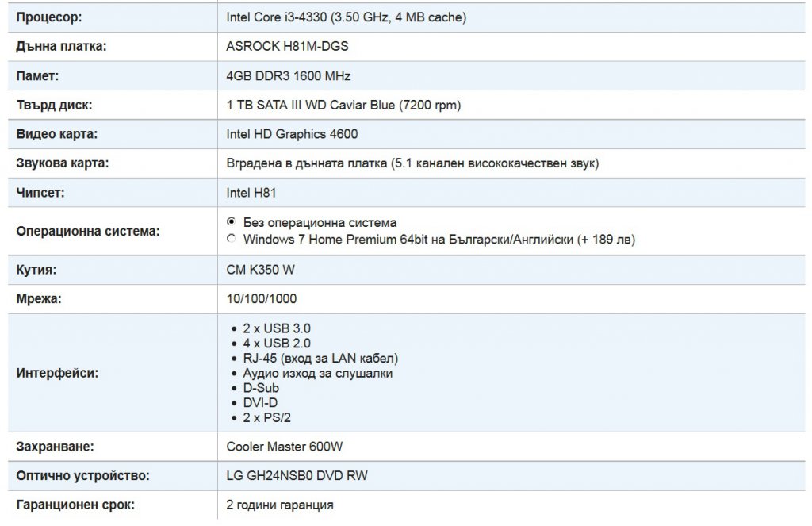Click 'Intel H81' chipset value
Screen dimensions: 812x526
click(x=251, y=192)
